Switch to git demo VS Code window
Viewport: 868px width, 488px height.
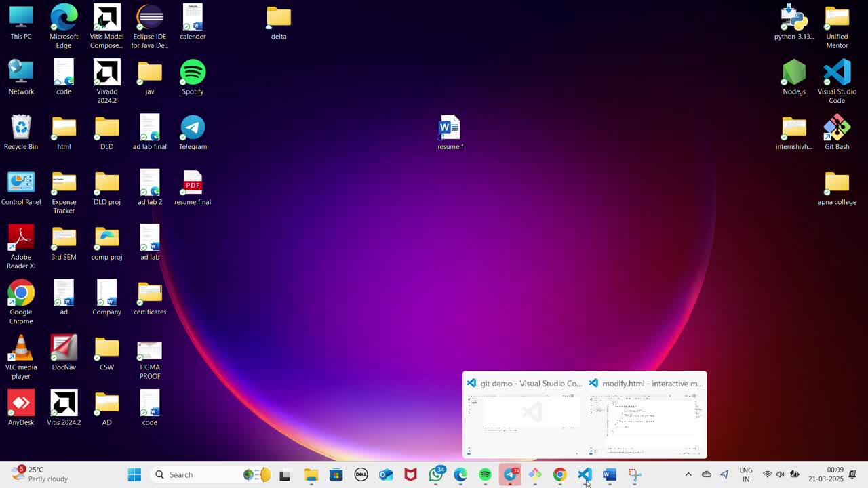523,413
